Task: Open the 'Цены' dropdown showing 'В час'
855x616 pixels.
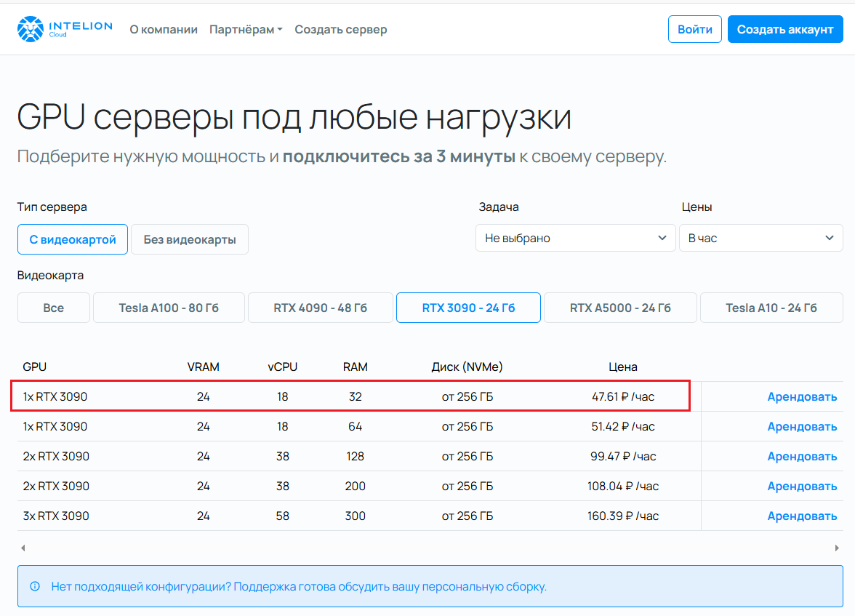Action: [x=761, y=238]
